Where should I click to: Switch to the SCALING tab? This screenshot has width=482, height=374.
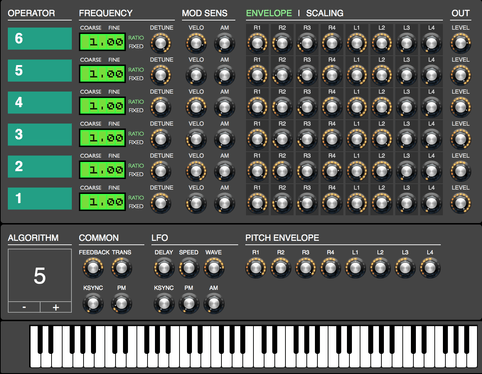[x=325, y=13]
